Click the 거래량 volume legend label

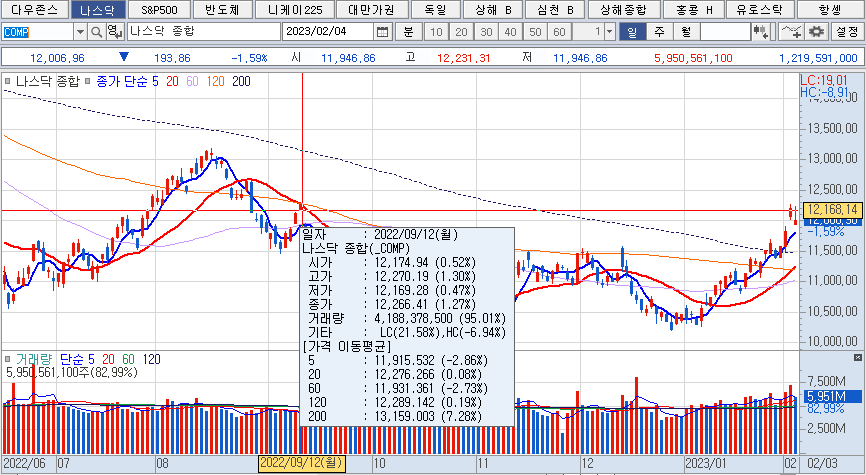[34, 360]
